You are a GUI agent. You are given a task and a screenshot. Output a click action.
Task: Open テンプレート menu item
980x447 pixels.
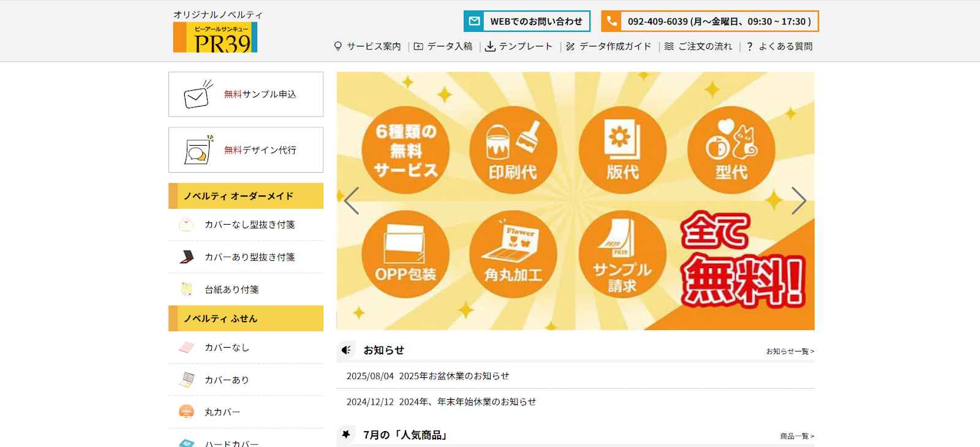[519, 47]
